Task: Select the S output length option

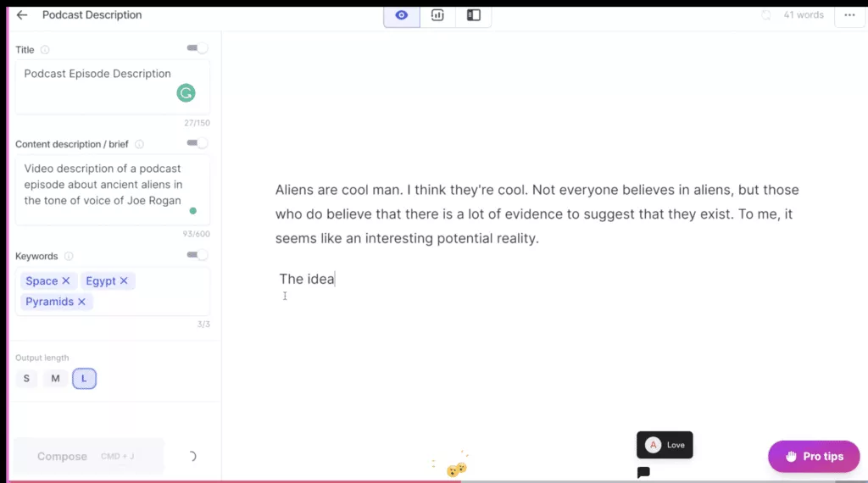Action: [x=26, y=379]
